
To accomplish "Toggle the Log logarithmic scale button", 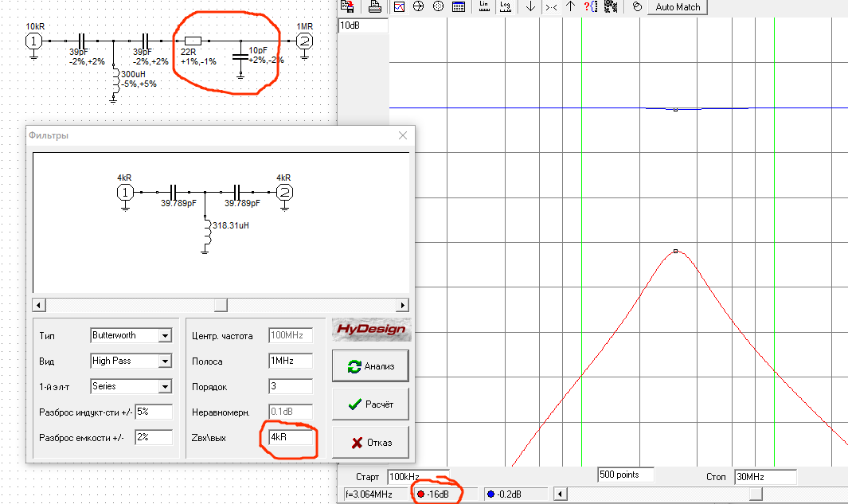I will (505, 6).
